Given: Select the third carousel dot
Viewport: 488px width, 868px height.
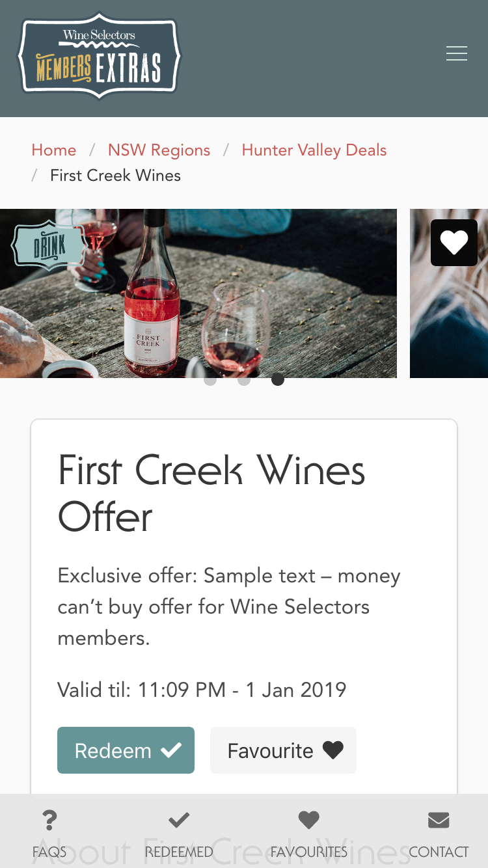Looking at the screenshot, I should [278, 379].
